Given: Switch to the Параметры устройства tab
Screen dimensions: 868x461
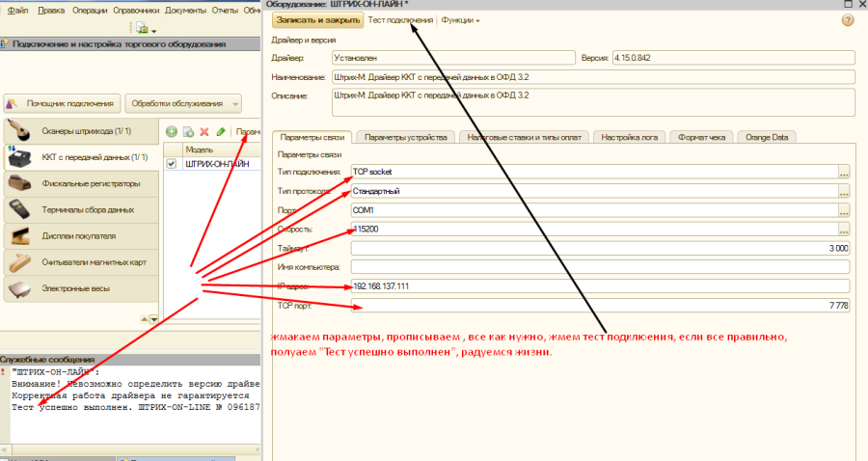Looking at the screenshot, I should pos(405,137).
